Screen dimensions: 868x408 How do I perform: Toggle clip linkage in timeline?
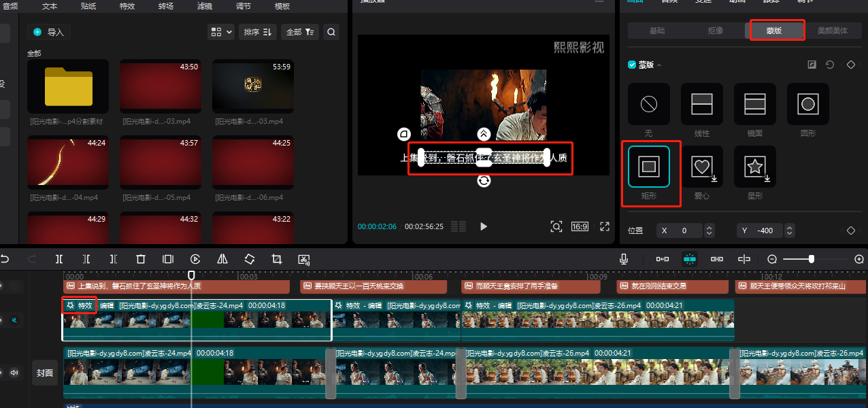coord(717,259)
